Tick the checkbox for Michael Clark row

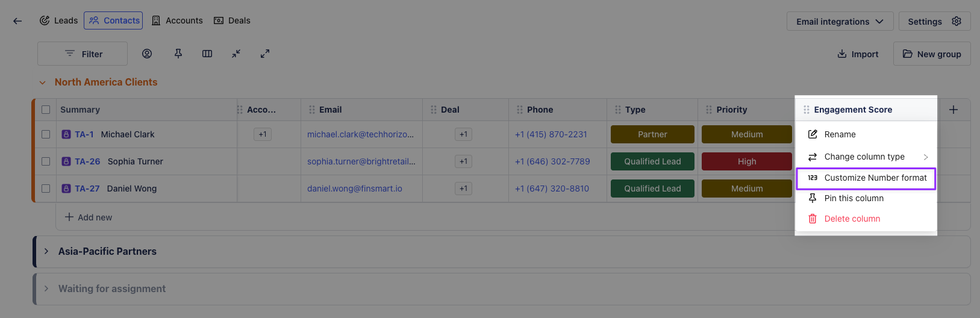tap(46, 134)
